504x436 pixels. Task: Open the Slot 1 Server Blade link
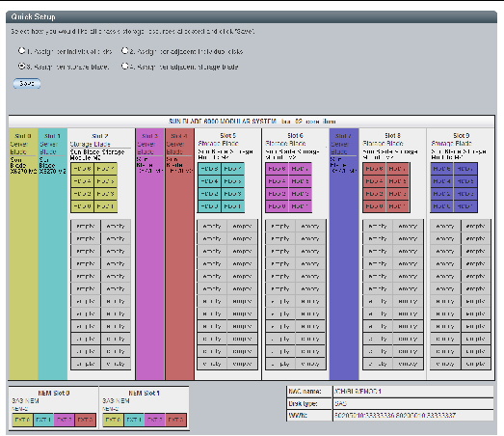[48, 148]
